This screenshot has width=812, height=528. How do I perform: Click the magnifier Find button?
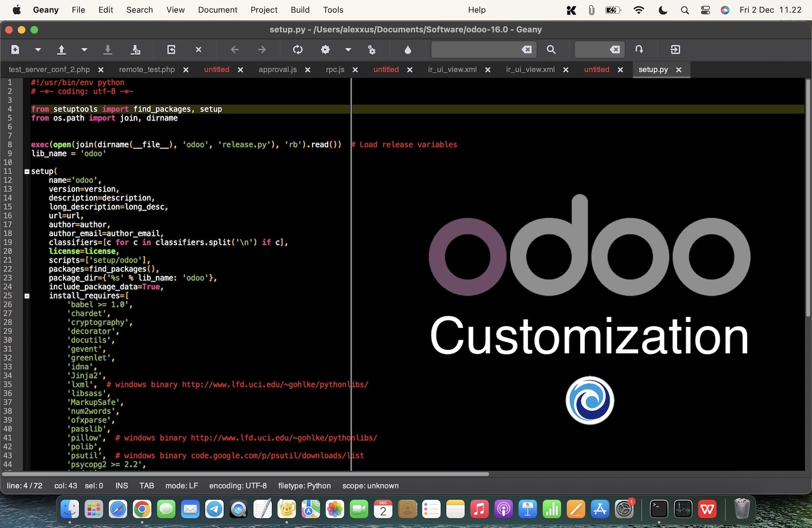(551, 49)
